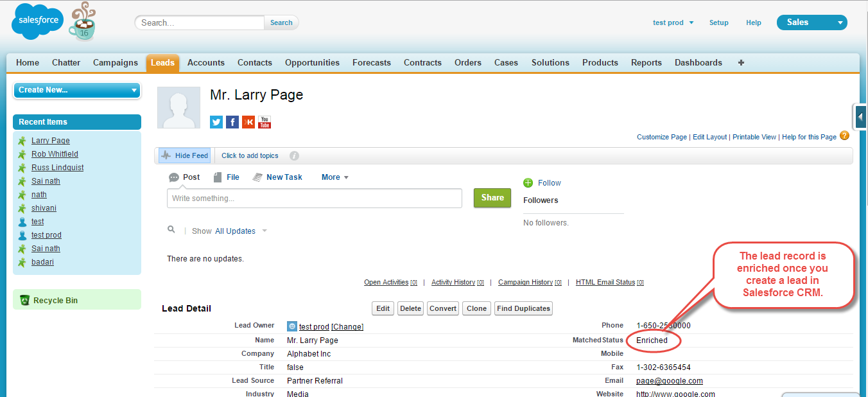Screen dimensions: 868x397
Task: Expand the test prod user menu
Action: pos(673,22)
